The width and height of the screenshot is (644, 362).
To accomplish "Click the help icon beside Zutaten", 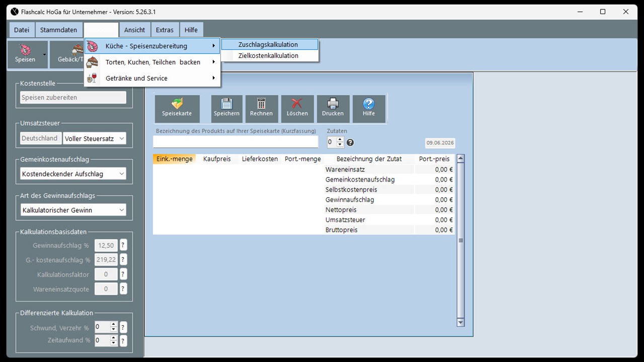I will point(350,143).
